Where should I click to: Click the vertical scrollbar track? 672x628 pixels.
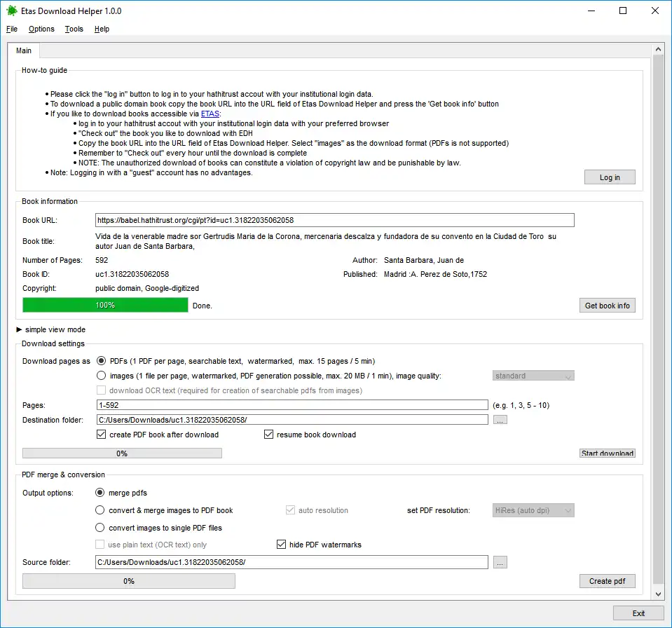tap(658, 320)
